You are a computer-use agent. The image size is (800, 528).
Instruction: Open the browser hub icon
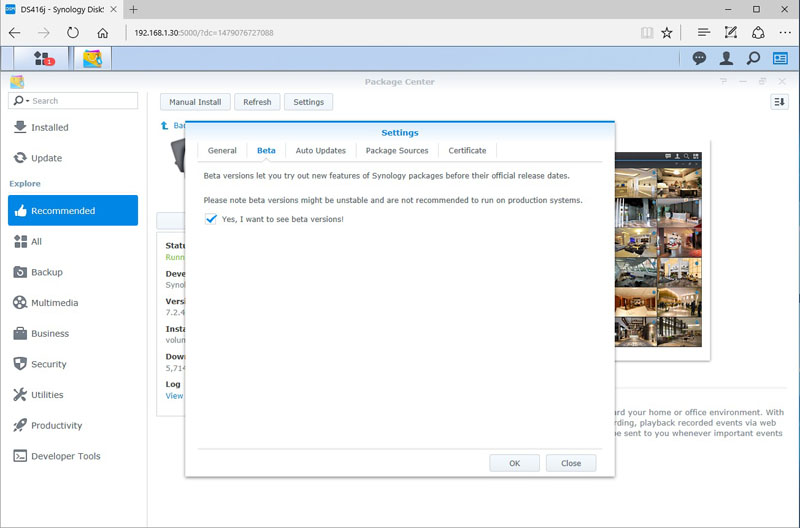(x=704, y=33)
